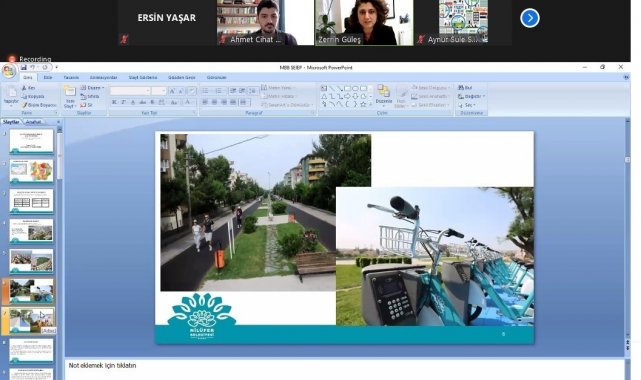Screen dimensions: 641x380
Task: Increase font size with grow font icon
Action: tap(172, 91)
